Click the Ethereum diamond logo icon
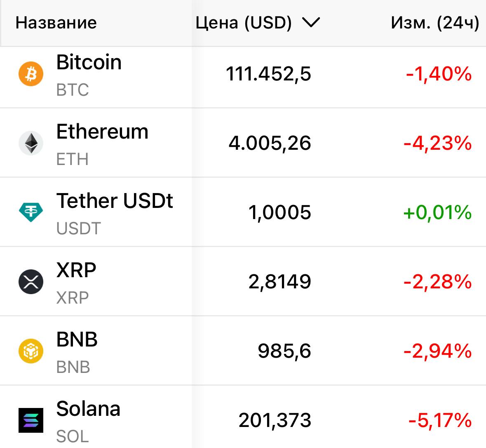 point(31,143)
